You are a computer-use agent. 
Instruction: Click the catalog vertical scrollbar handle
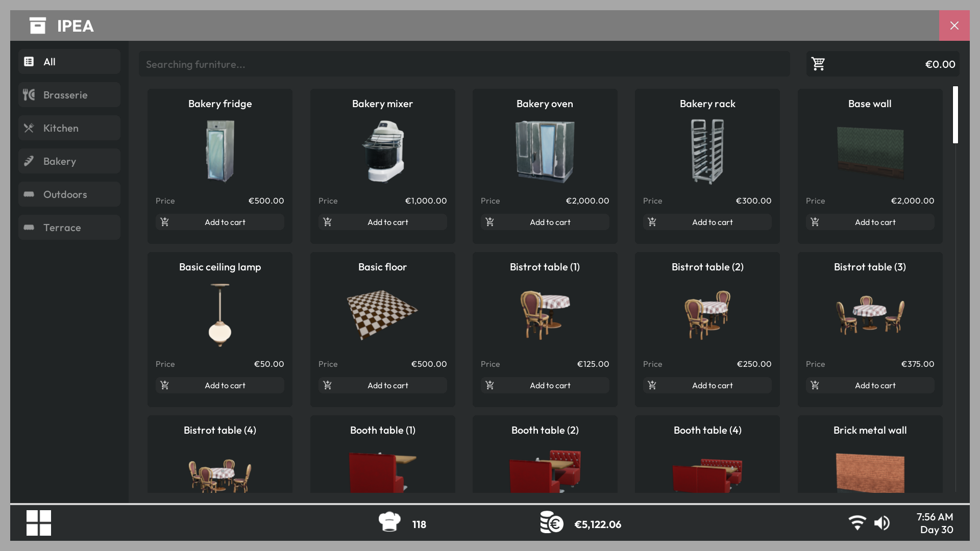click(x=955, y=115)
